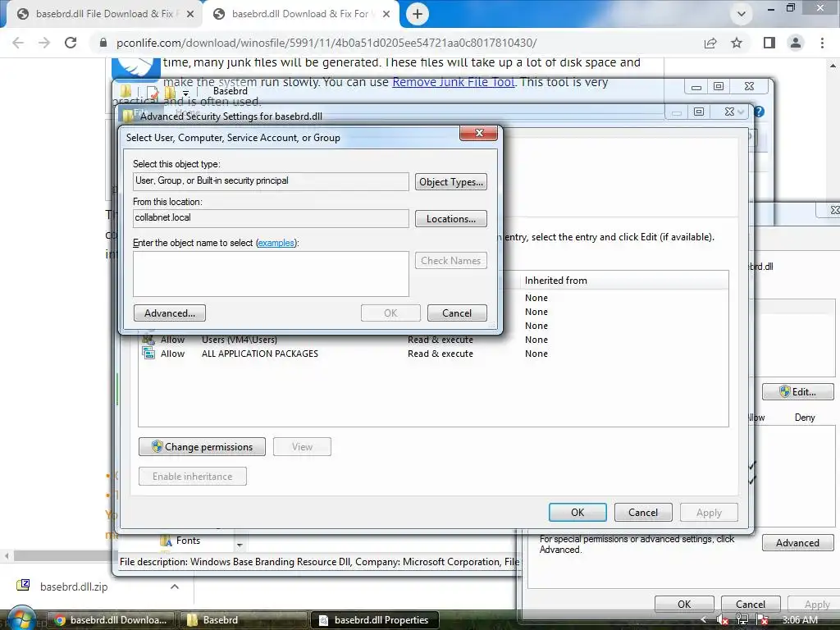
Task: Click the Users (VM4\Users) principal icon
Action: pos(148,339)
